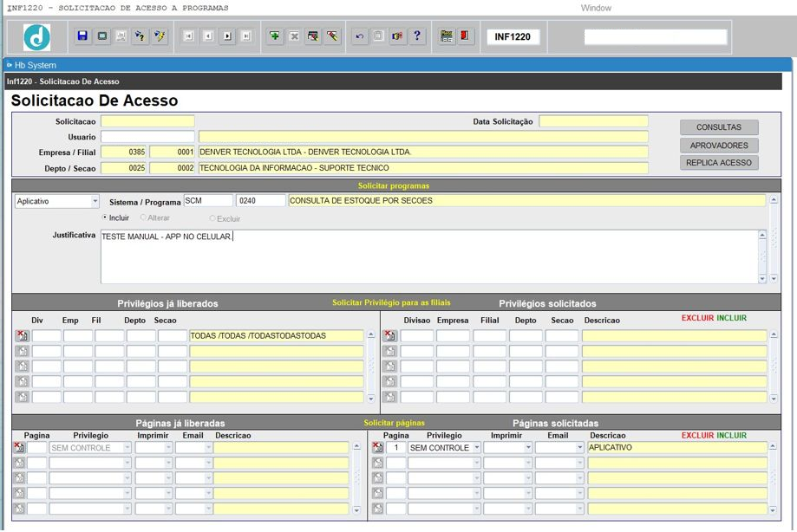Click the Pagina field containing 1
Viewport: 797px width, 532px height.
click(395, 447)
